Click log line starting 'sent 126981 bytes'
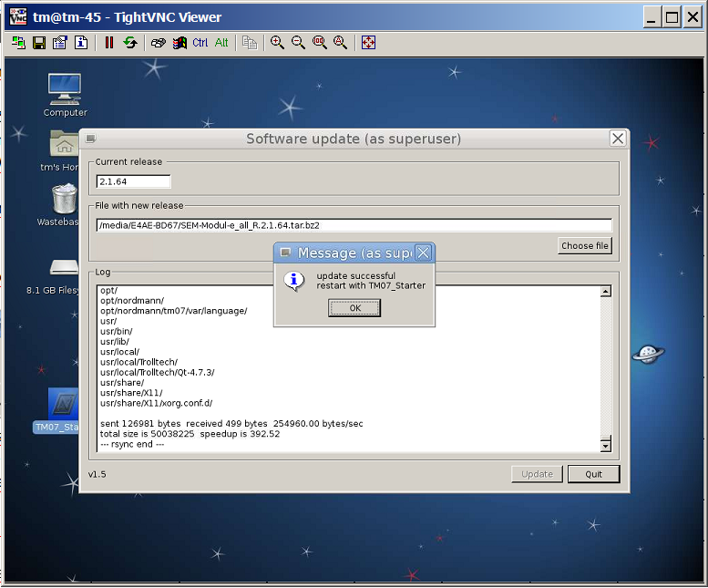Image resolution: width=708 pixels, height=588 pixels. pyautogui.click(x=231, y=424)
